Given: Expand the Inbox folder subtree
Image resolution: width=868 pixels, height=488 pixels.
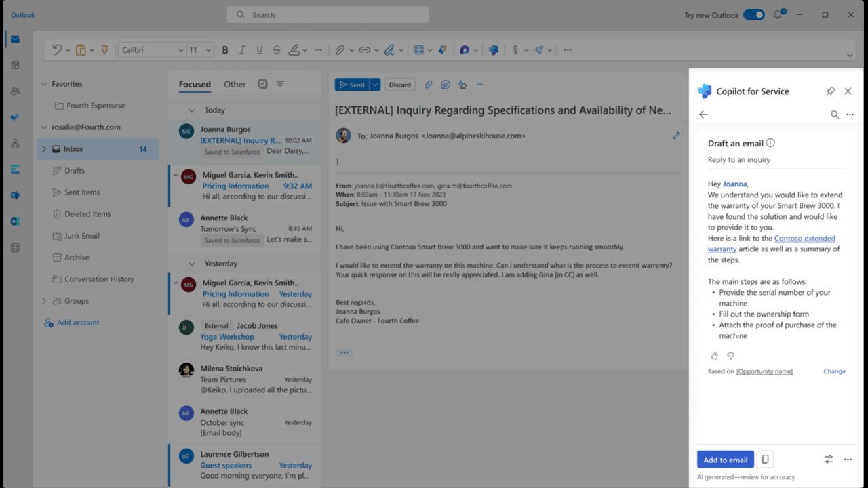Looking at the screenshot, I should pyautogui.click(x=45, y=149).
